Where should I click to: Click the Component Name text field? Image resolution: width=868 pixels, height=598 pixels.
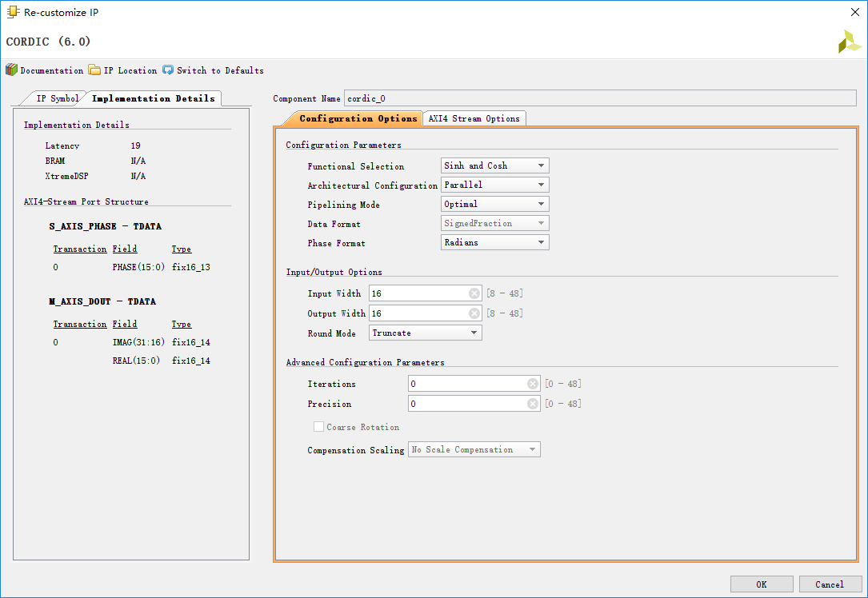[x=599, y=98]
